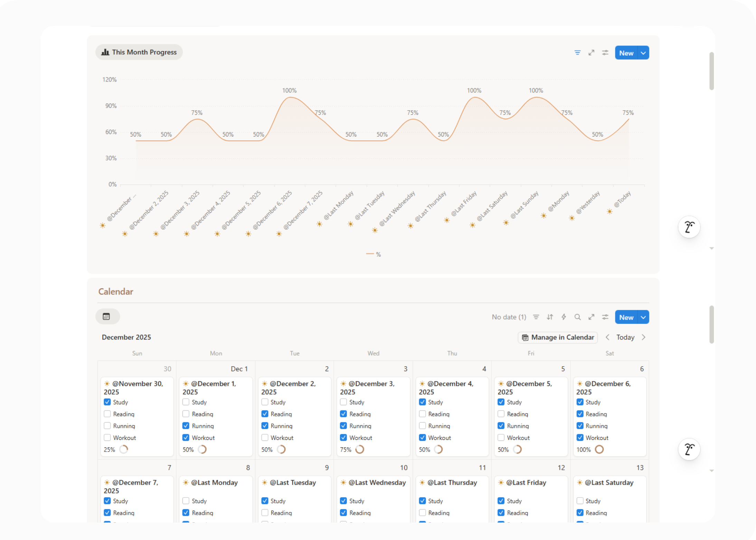This screenshot has width=756, height=540.
Task: Go to previous month with chevron
Action: click(607, 338)
